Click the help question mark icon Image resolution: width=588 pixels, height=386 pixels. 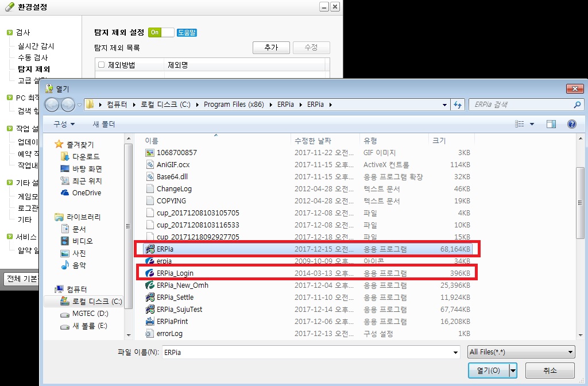[x=571, y=124]
